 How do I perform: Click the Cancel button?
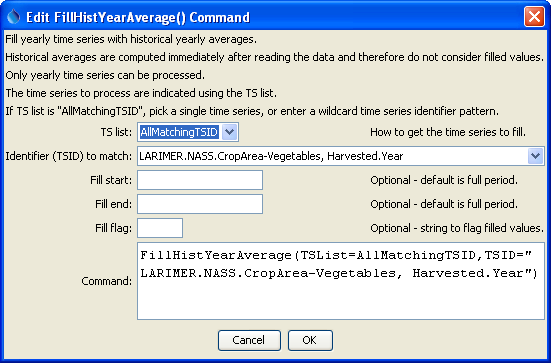tap(249, 340)
